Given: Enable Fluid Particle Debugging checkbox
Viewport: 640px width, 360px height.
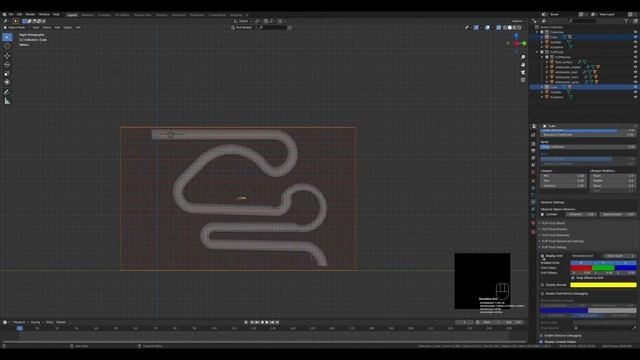Looking at the screenshot, I should pos(542,293).
